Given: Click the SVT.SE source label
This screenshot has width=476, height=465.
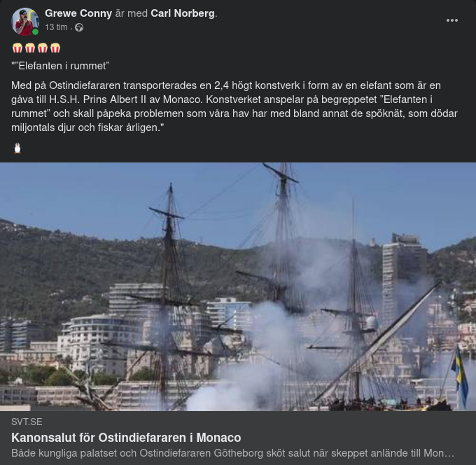Looking at the screenshot, I should pos(27,422).
